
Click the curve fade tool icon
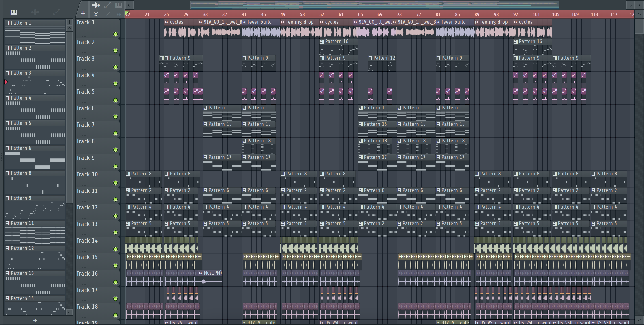(x=107, y=14)
